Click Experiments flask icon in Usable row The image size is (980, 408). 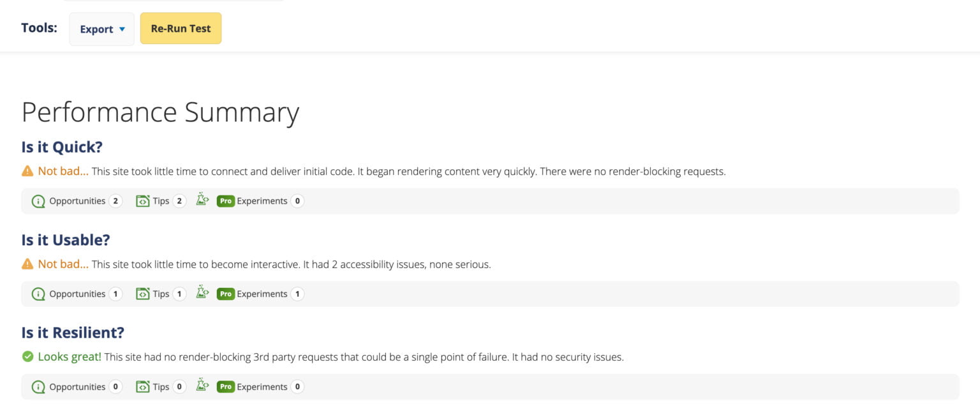202,293
